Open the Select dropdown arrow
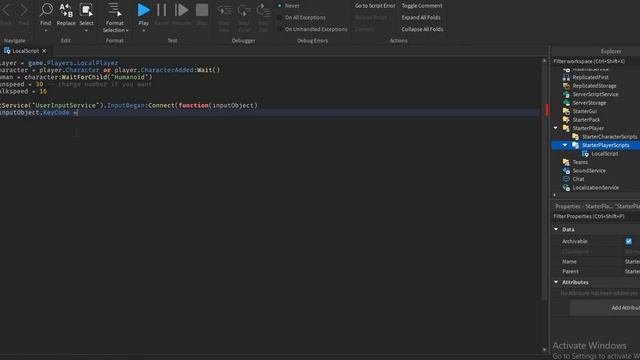The image size is (640, 360). (86, 31)
